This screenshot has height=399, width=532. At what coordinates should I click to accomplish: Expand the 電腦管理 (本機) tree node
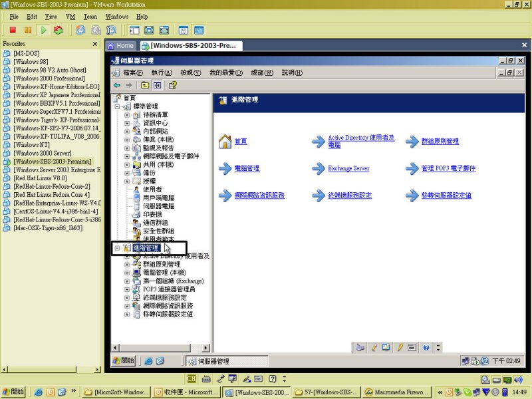click(x=127, y=273)
